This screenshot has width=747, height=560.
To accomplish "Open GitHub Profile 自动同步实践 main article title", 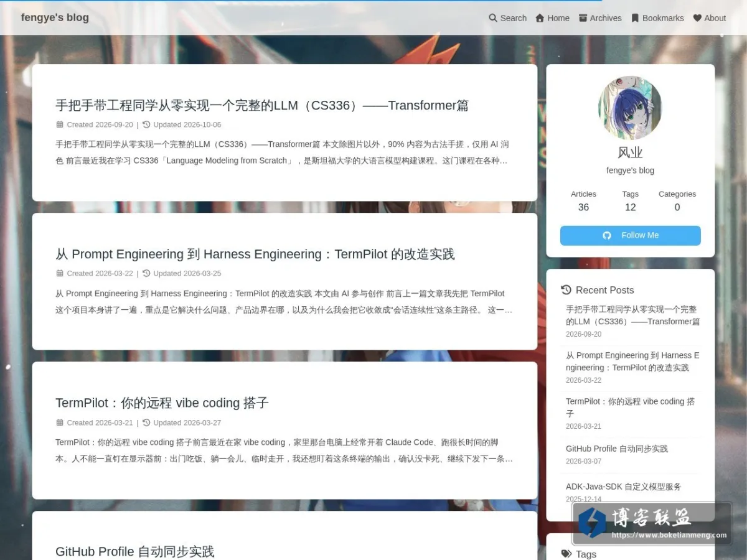I will click(134, 551).
